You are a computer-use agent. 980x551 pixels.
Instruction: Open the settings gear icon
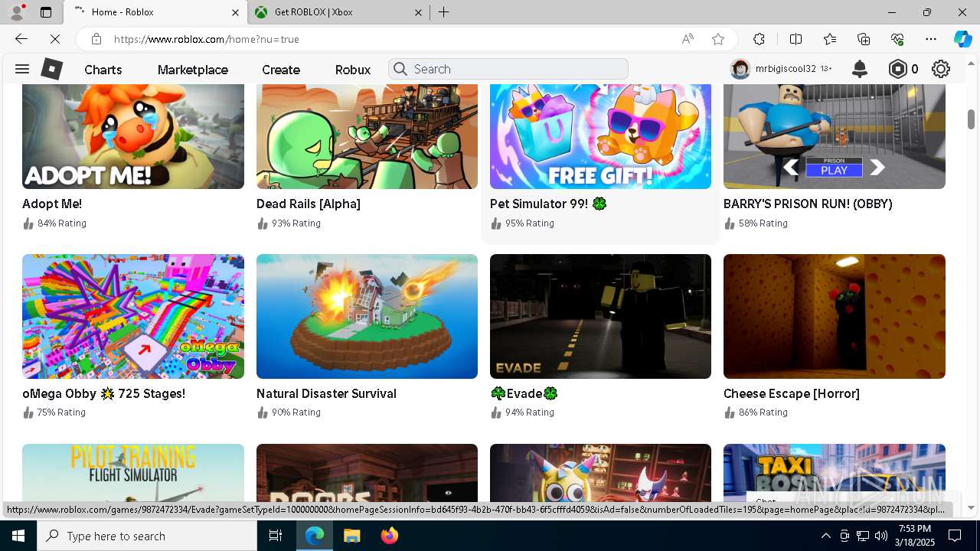[x=941, y=69]
